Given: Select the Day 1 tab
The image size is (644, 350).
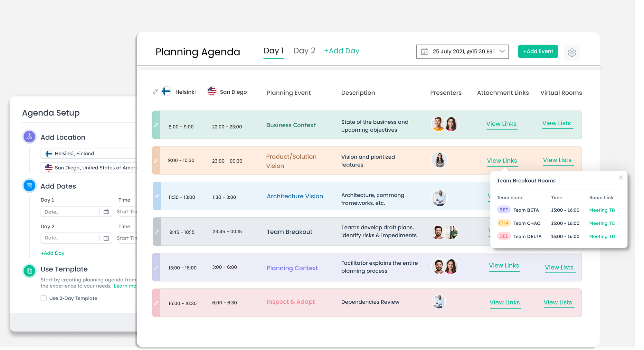Looking at the screenshot, I should 273,51.
